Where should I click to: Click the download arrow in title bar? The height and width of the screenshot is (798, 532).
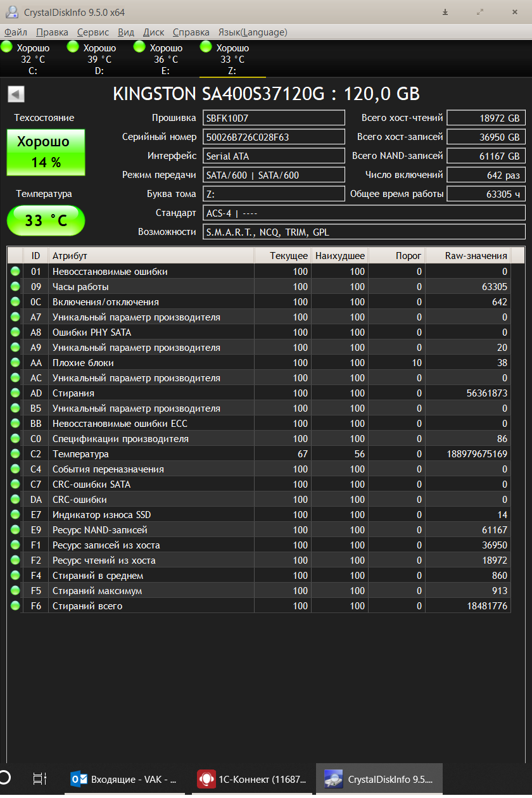(445, 12)
